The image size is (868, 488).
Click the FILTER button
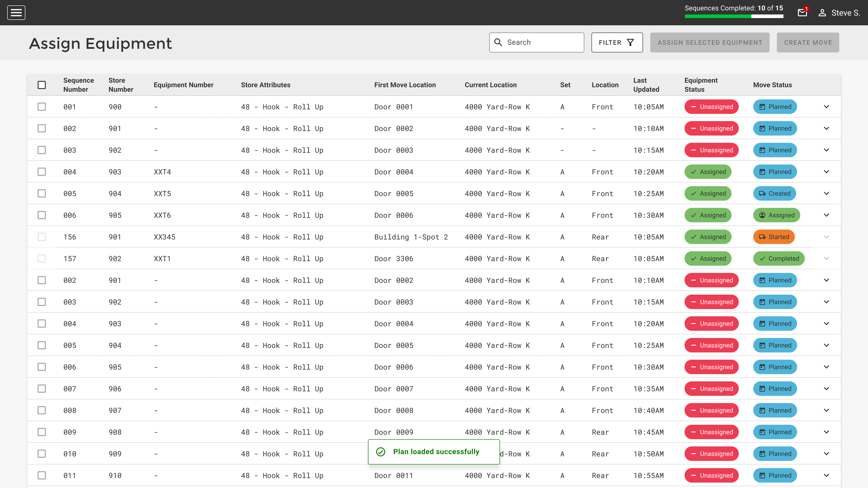(617, 42)
